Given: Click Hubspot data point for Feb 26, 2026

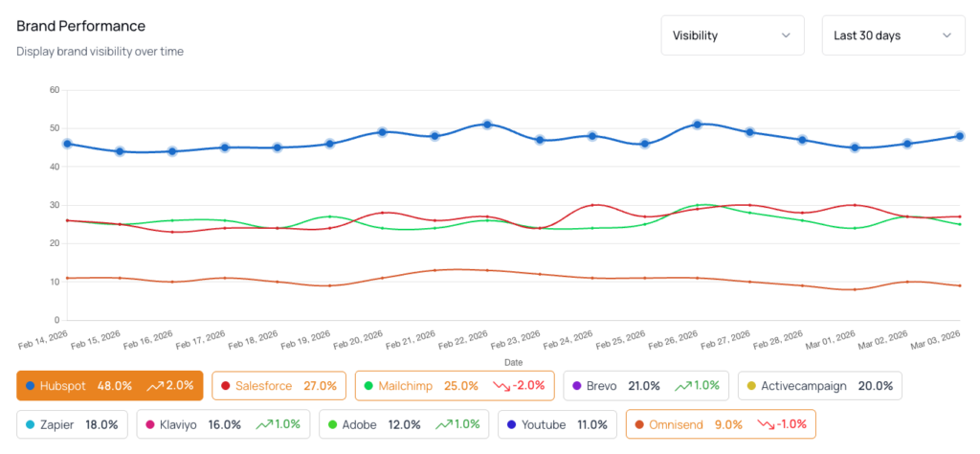Looking at the screenshot, I should pos(698,125).
